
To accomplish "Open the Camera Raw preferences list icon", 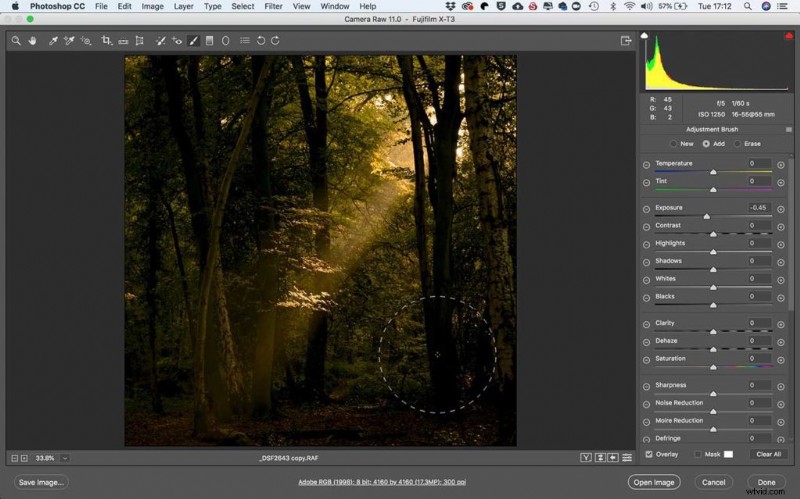I will pyautogui.click(x=245, y=40).
